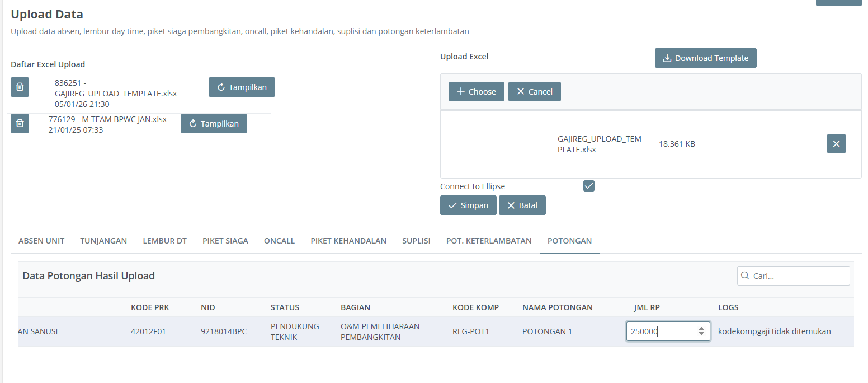868x383 pixels.
Task: Delete the M TEAM BPWC JAN upload
Action: coord(20,123)
